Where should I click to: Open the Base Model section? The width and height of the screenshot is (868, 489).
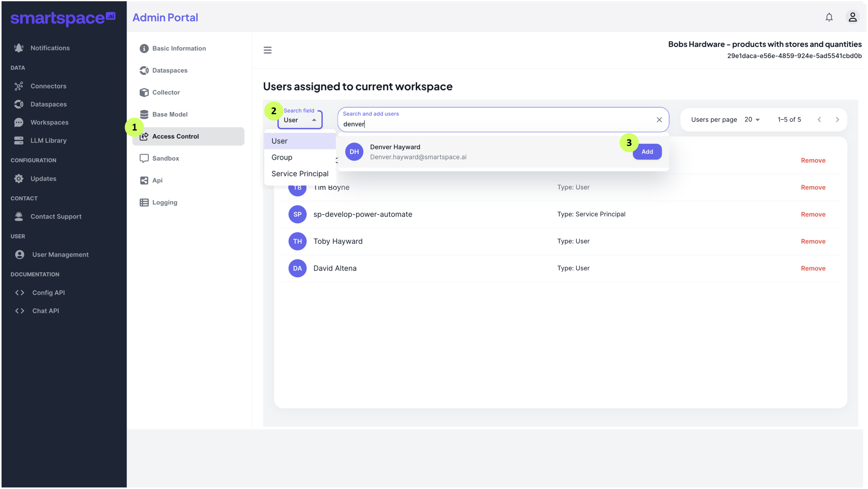pos(170,115)
